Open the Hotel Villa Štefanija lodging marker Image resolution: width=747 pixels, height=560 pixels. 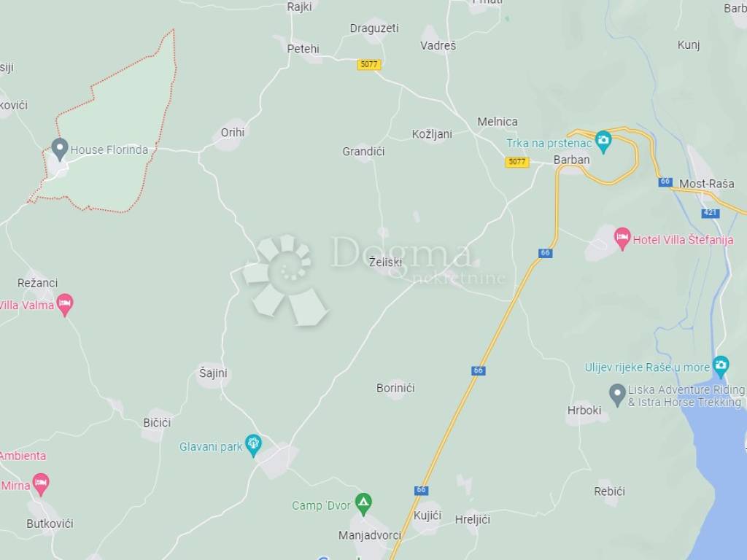(x=622, y=238)
